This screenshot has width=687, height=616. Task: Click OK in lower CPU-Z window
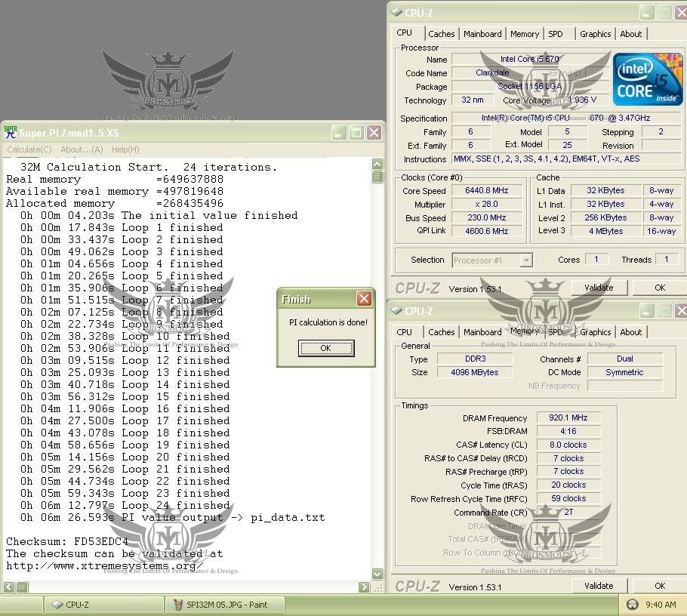(x=659, y=586)
